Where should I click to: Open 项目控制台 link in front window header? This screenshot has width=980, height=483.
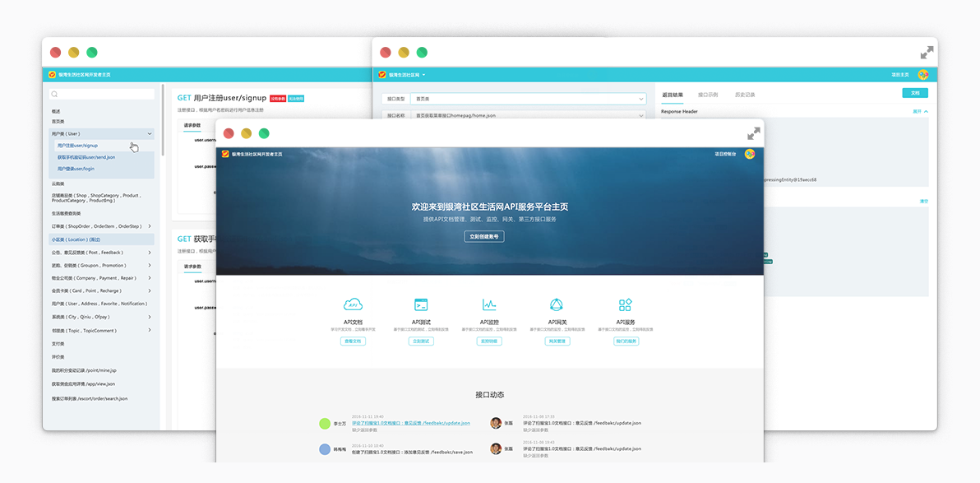tap(725, 153)
